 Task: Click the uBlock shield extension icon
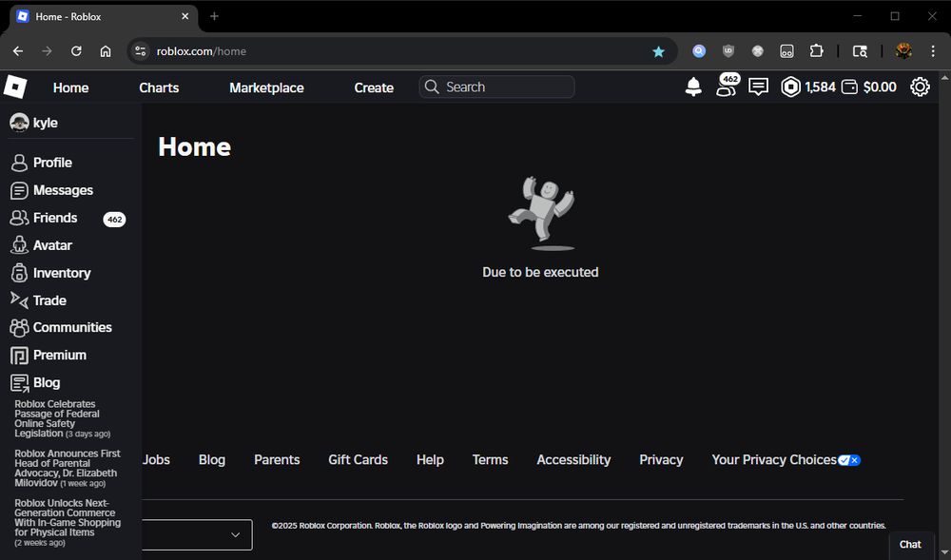[x=728, y=51]
